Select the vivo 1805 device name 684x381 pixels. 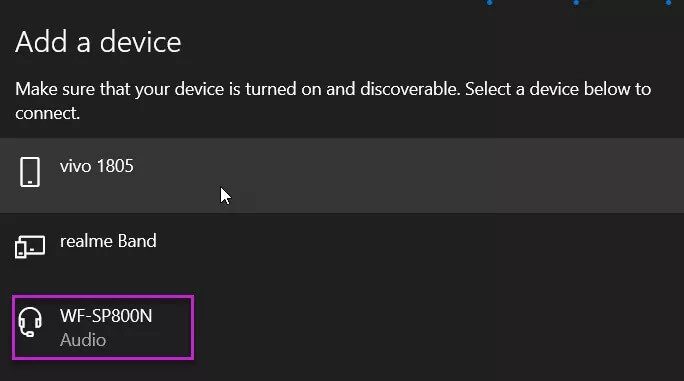point(97,166)
